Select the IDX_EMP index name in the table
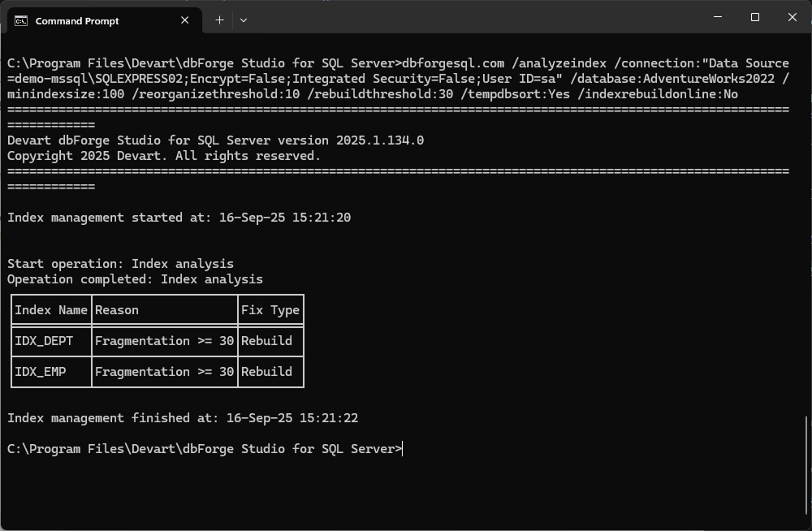This screenshot has height=531, width=812. click(41, 371)
